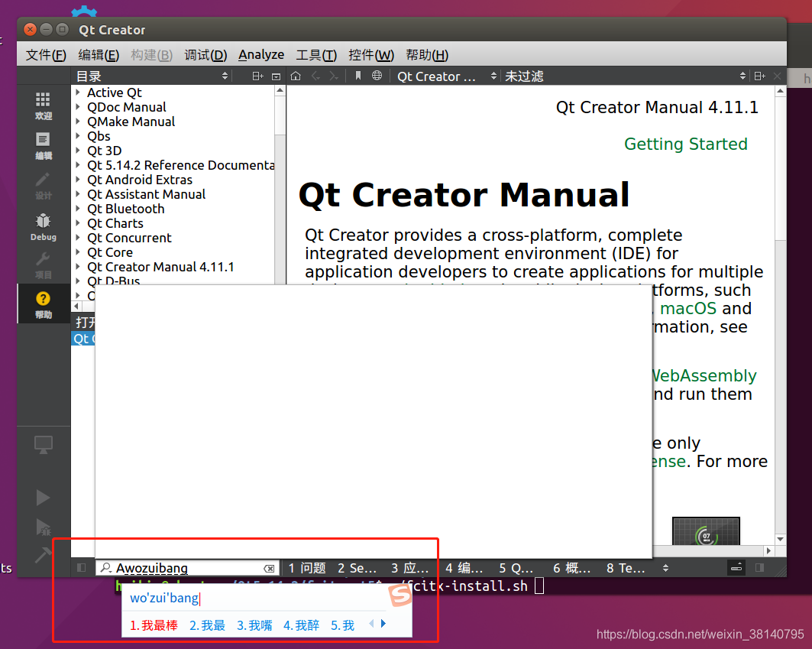The image size is (812, 649).
Task: Open the 工具(T) menu
Action: tap(316, 54)
